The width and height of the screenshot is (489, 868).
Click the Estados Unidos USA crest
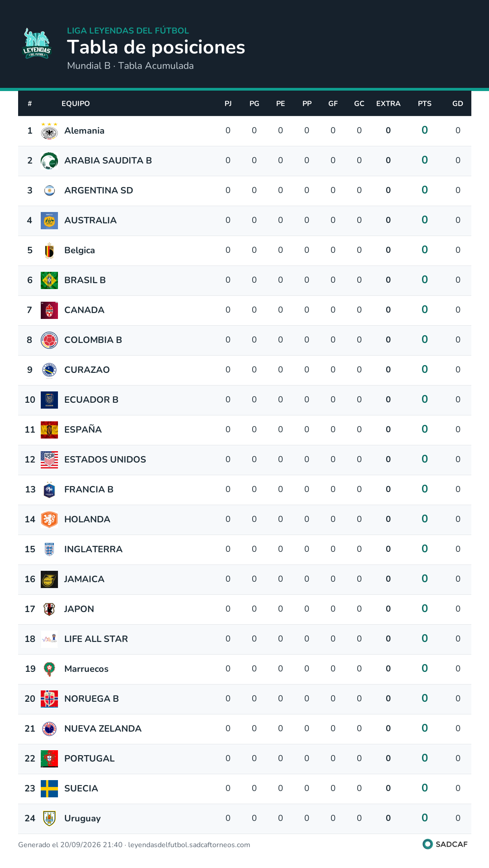coord(49,460)
